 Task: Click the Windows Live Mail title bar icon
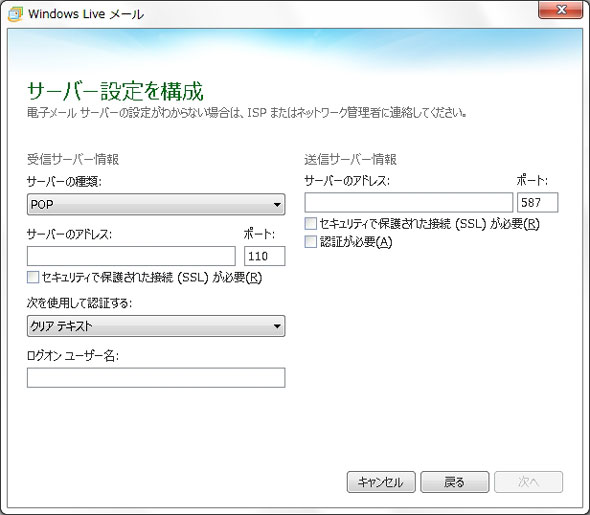(15, 14)
